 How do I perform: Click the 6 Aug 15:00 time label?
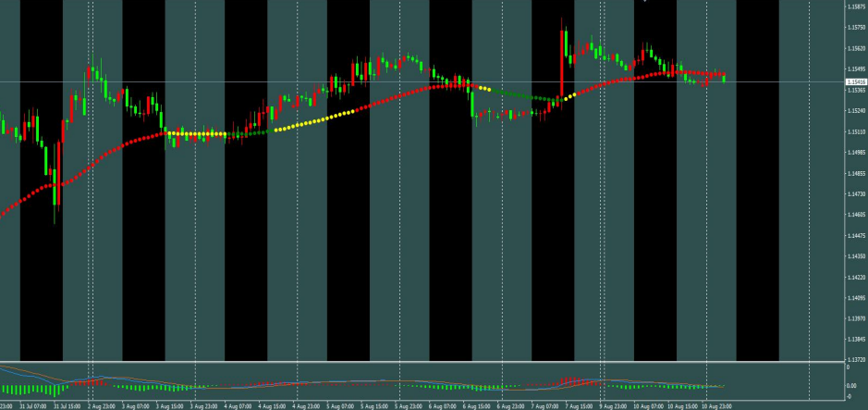tap(477, 406)
